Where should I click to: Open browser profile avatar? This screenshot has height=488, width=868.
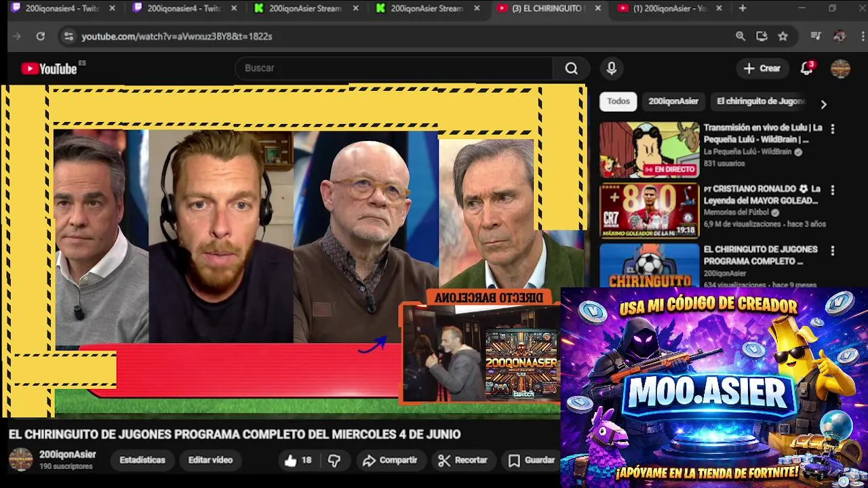click(x=840, y=37)
